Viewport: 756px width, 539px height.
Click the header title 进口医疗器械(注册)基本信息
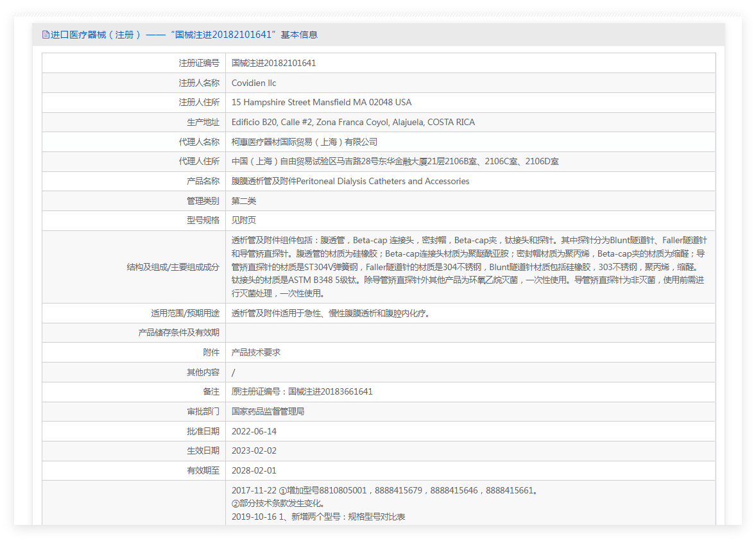coord(184,35)
